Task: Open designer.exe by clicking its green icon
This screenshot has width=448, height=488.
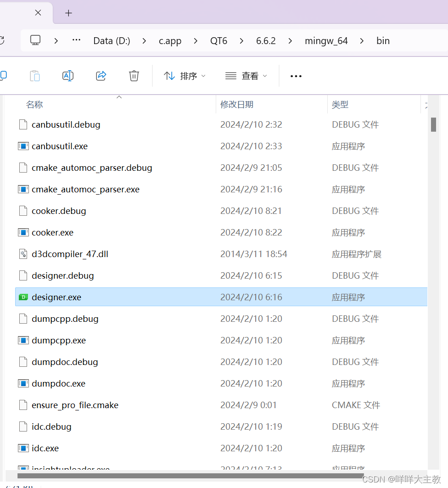Action: (x=23, y=297)
